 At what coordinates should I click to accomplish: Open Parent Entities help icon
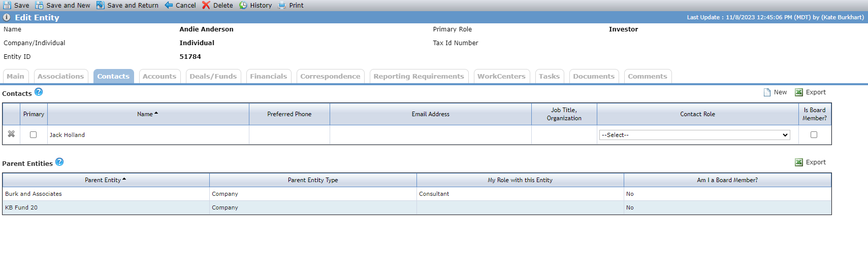pyautogui.click(x=59, y=162)
